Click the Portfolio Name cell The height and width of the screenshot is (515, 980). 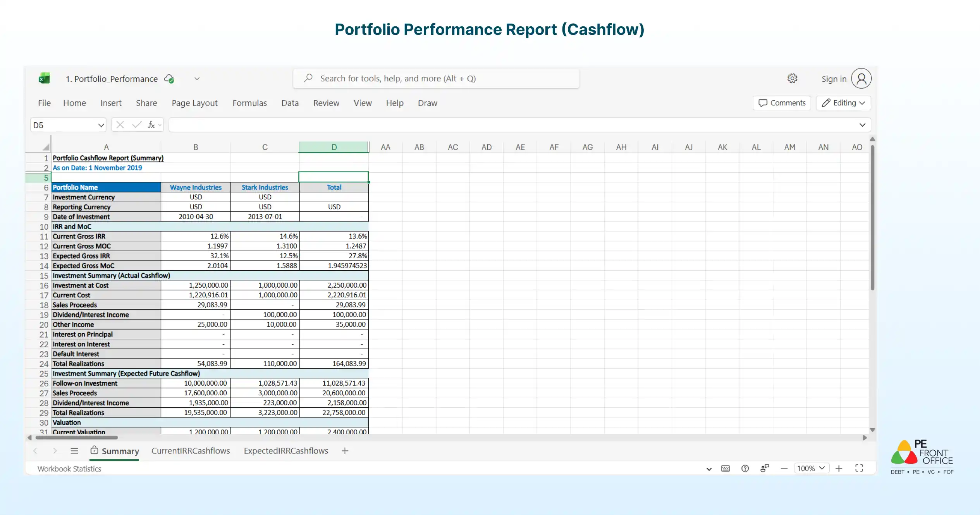[106, 187]
